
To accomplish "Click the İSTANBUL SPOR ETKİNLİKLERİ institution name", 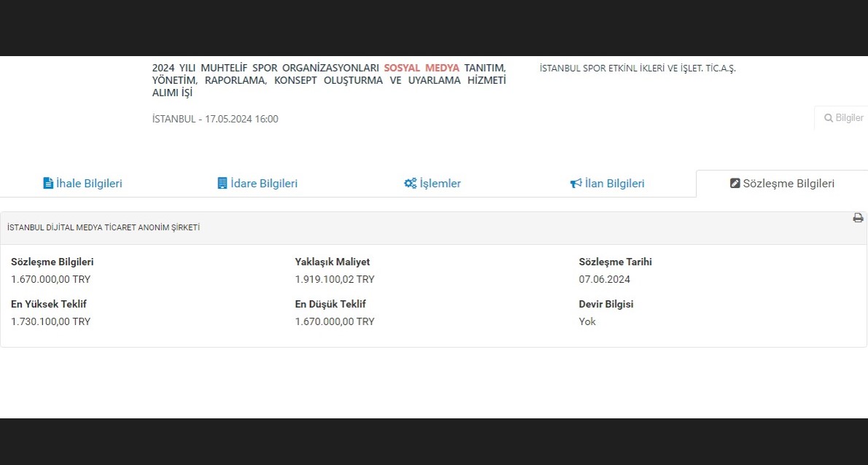I will click(x=638, y=69).
